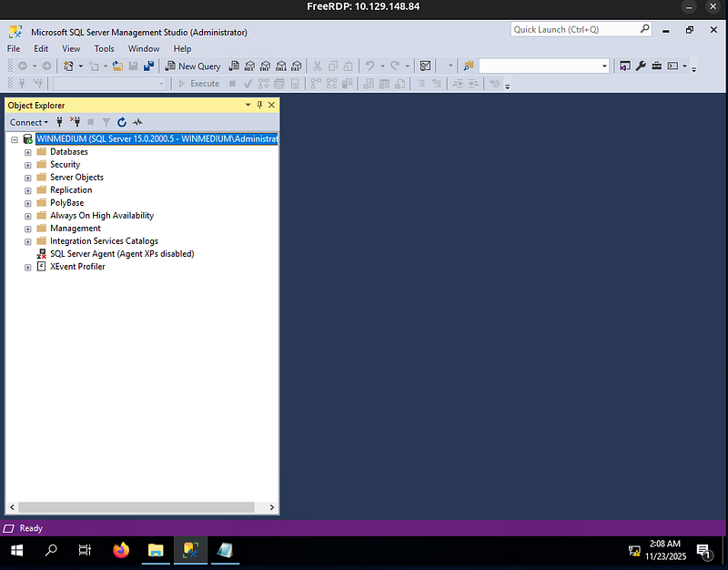Expand Always On High Availability node
728x570 pixels.
[28, 217]
